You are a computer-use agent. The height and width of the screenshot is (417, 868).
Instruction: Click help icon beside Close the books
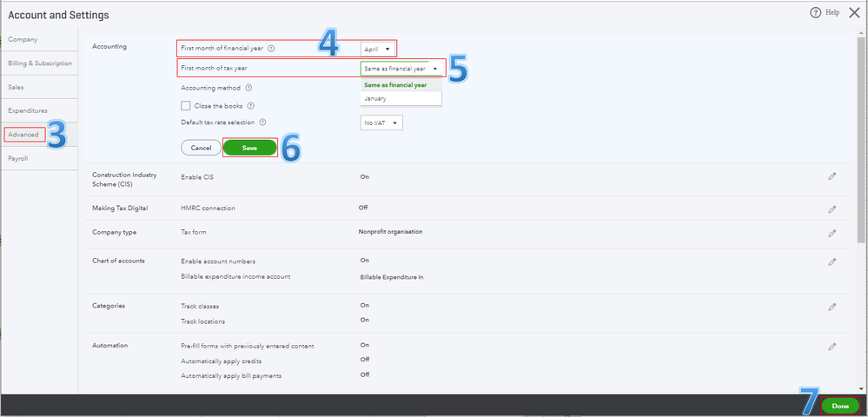pos(251,106)
